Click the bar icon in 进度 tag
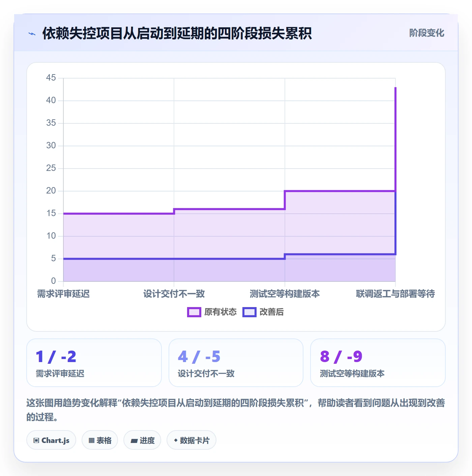Image resolution: width=472 pixels, height=476 pixels. pyautogui.click(x=134, y=441)
